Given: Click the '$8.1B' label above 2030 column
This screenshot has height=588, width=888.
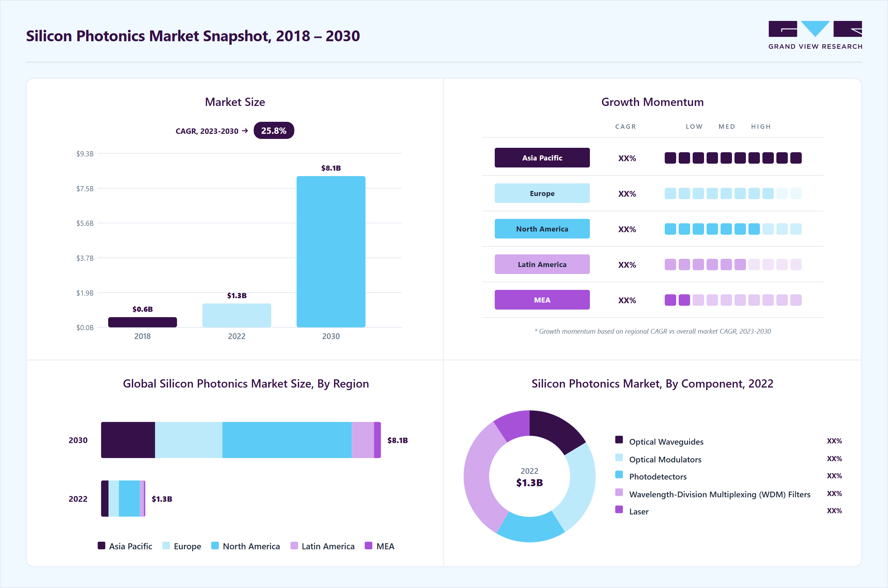Looking at the screenshot, I should coord(331,168).
